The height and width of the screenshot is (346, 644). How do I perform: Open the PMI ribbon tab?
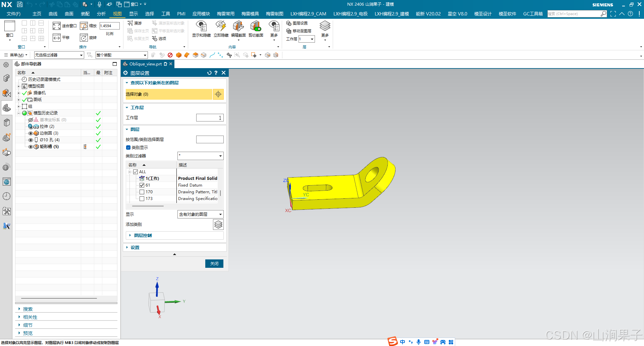point(181,14)
